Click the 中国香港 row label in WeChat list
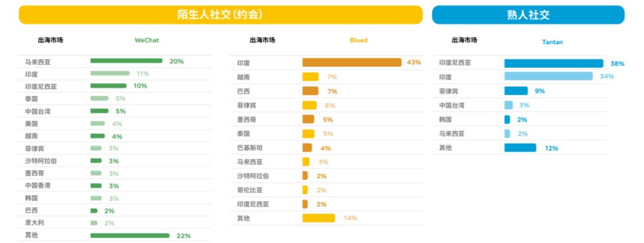The image size is (644, 243). pyautogui.click(x=38, y=185)
